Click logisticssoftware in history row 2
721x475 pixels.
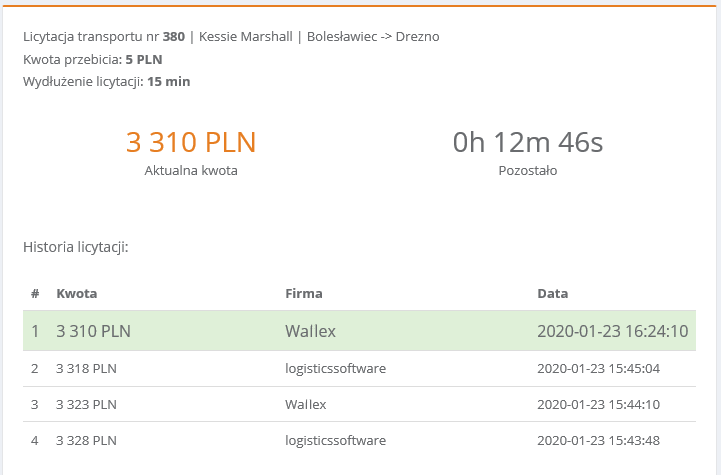[335, 369]
